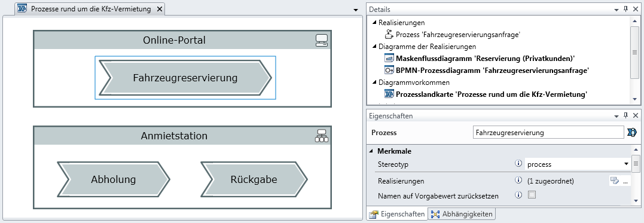Collapse 'Diagramme der Realisierungen' group
Screen dimensions: 644x223
pyautogui.click(x=374, y=47)
